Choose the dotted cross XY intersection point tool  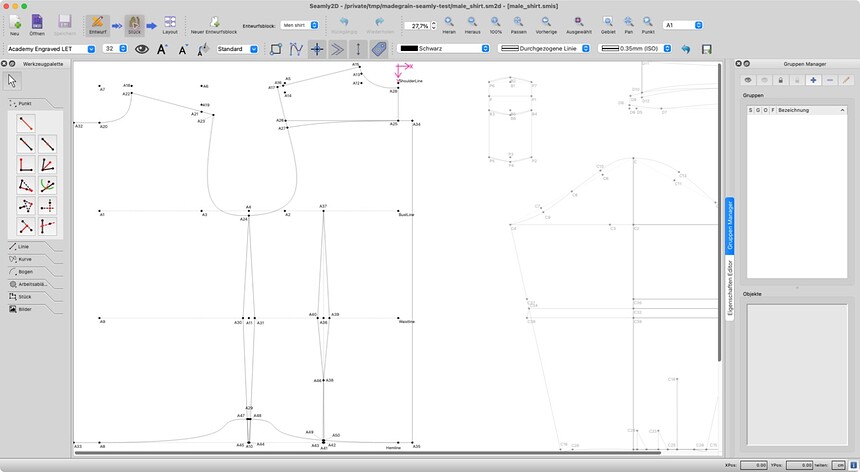pyautogui.click(x=48, y=206)
